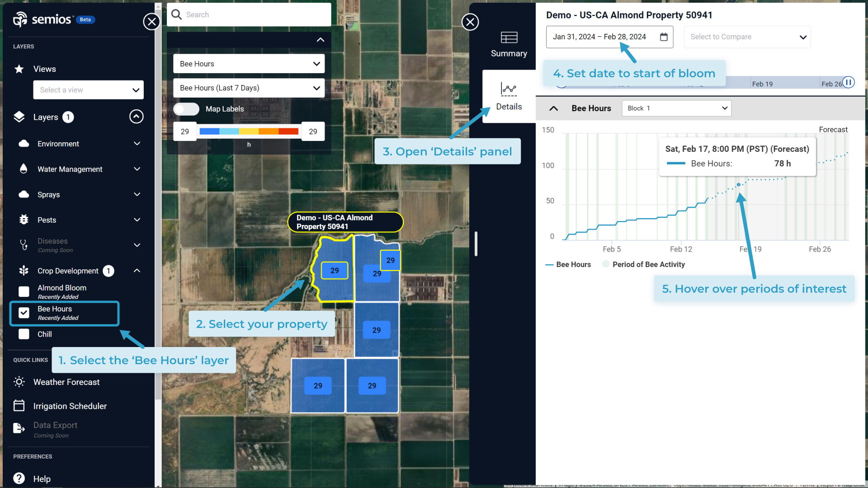Click the Crop Development flower icon

click(24, 271)
